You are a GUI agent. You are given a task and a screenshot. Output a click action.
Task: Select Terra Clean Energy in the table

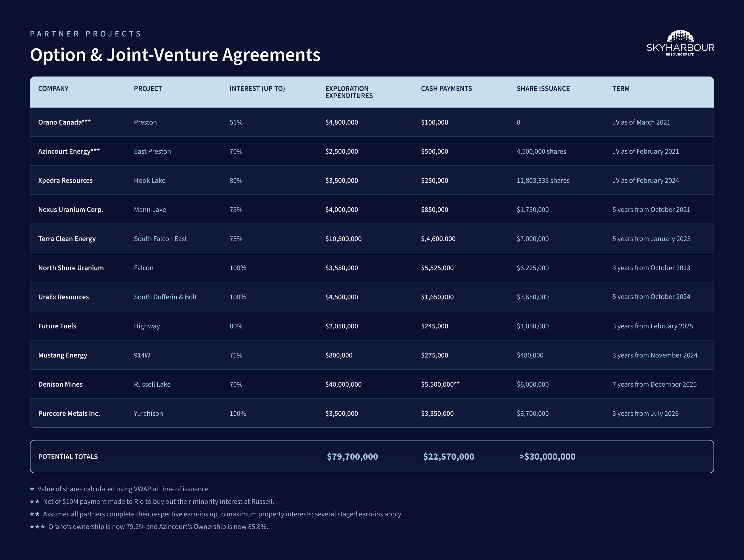tap(67, 239)
